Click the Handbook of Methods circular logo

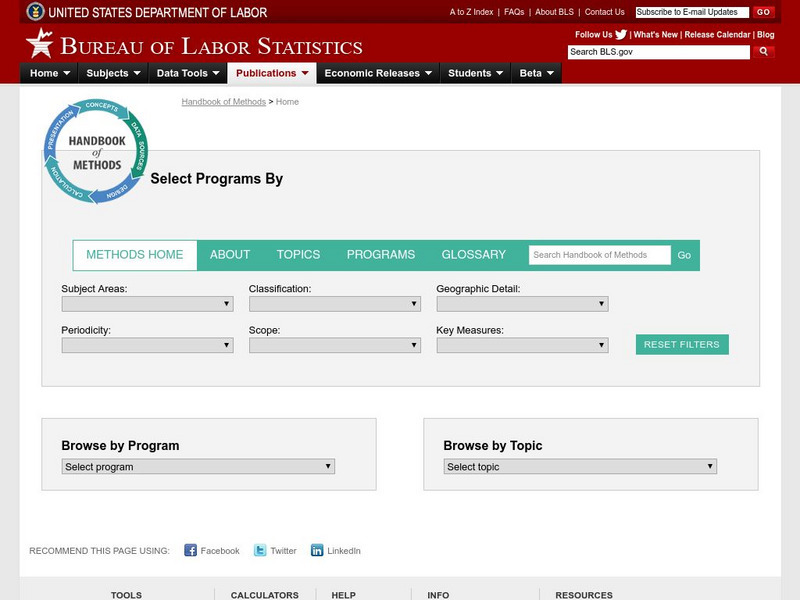pyautogui.click(x=96, y=151)
